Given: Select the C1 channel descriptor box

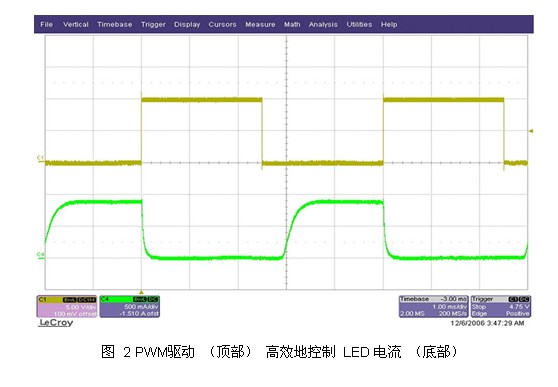Looking at the screenshot, I should point(67,306).
